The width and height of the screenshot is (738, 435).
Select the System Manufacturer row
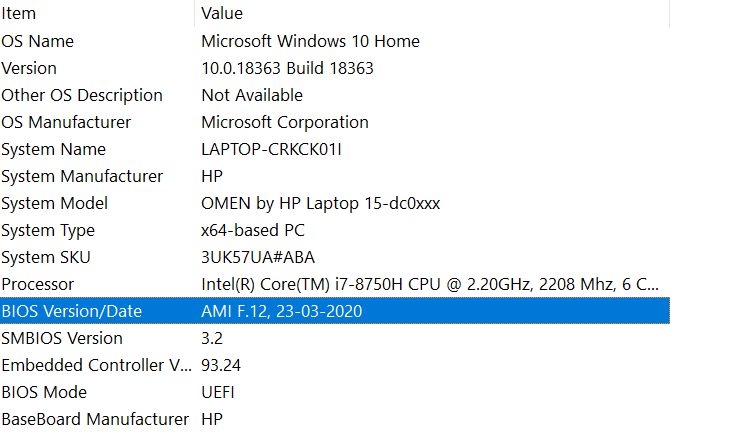click(335, 176)
